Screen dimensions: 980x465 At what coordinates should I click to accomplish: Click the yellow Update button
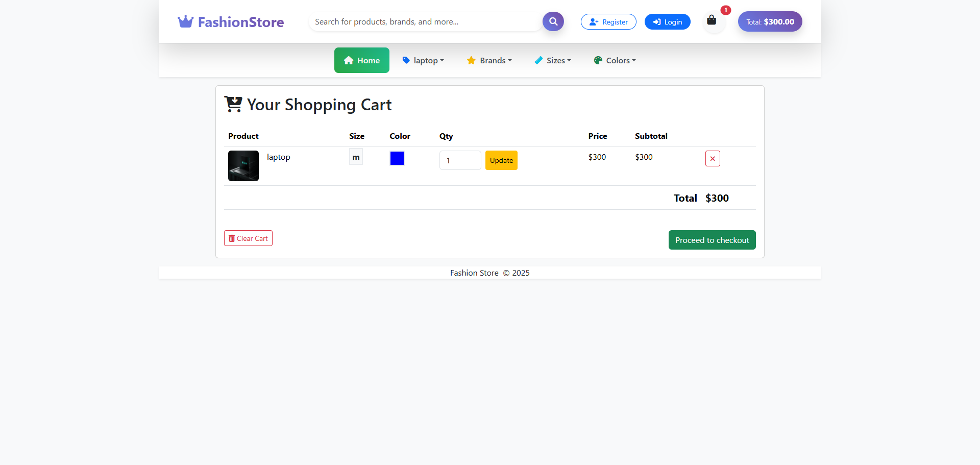click(x=501, y=160)
